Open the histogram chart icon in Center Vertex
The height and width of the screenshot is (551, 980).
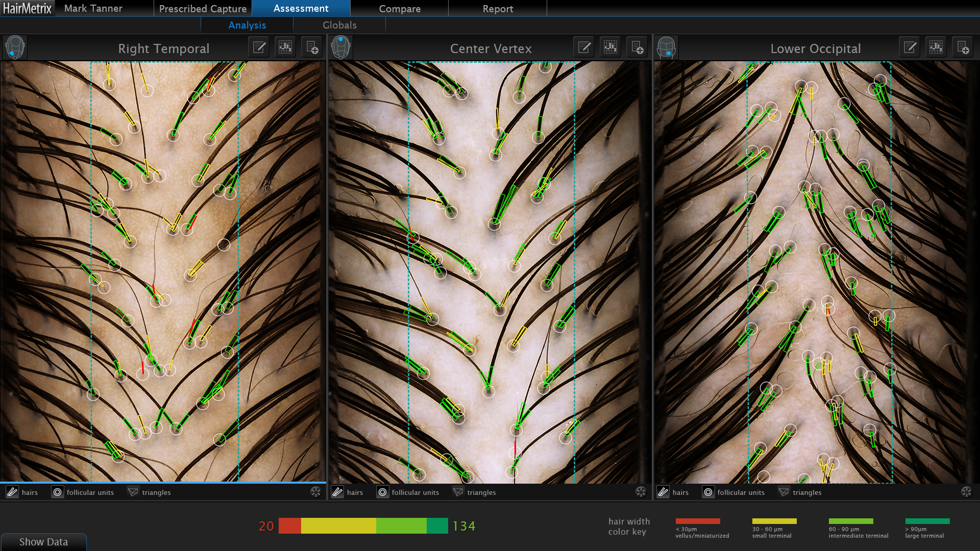[x=610, y=48]
